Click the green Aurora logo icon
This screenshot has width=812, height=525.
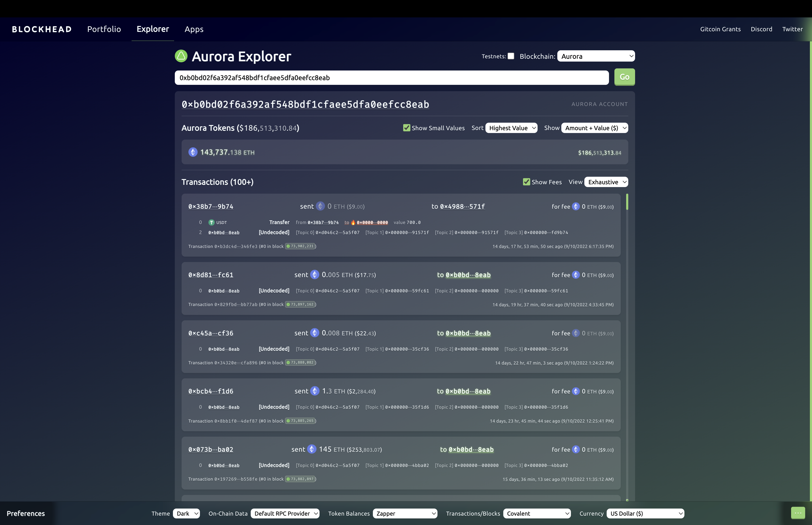(181, 56)
